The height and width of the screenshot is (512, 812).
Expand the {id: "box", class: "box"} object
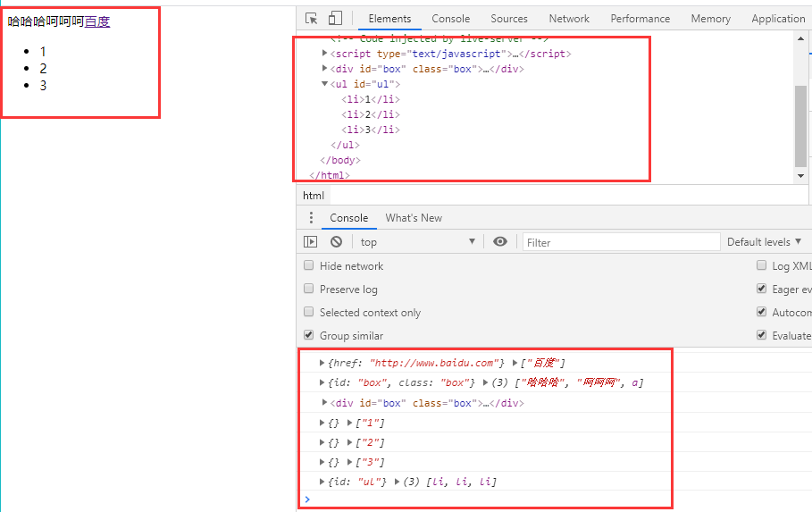point(322,382)
